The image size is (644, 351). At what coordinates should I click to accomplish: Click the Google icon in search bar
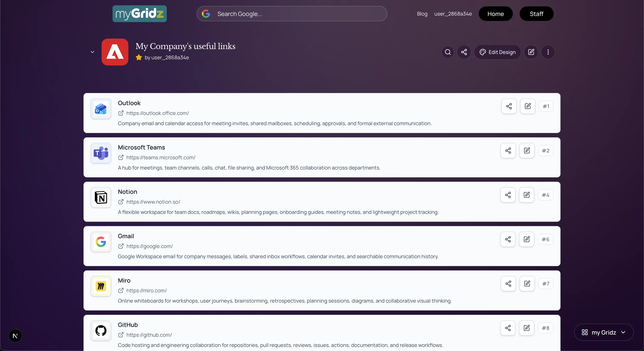tap(206, 14)
